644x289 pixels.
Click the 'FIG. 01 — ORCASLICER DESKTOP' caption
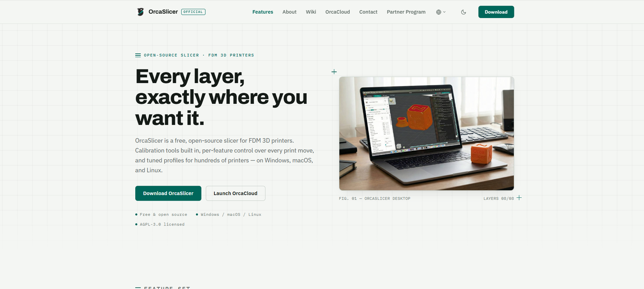(x=374, y=199)
